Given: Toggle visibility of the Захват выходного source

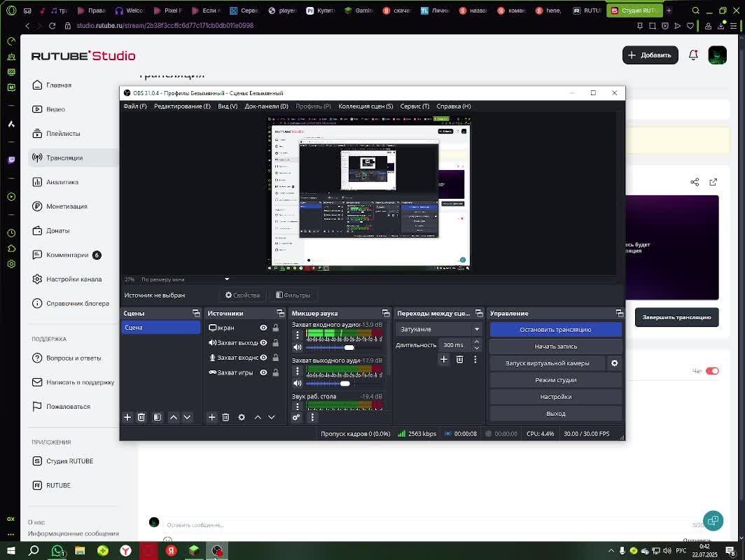Looking at the screenshot, I should click(263, 342).
